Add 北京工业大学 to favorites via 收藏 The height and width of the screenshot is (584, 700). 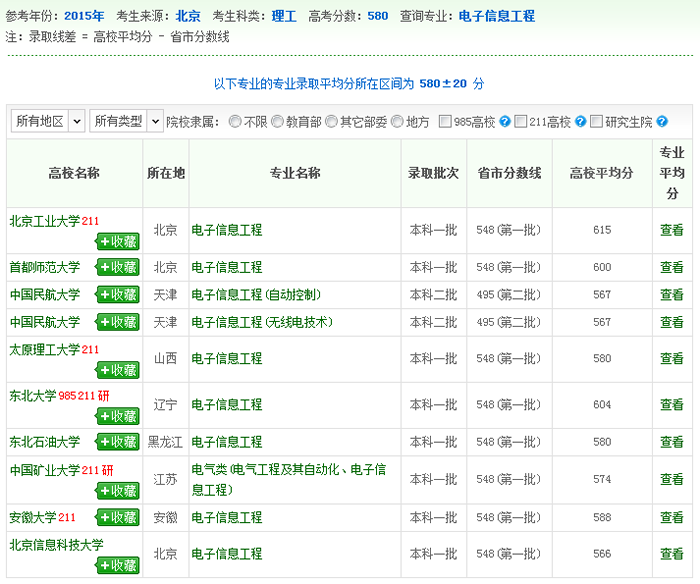[117, 242]
